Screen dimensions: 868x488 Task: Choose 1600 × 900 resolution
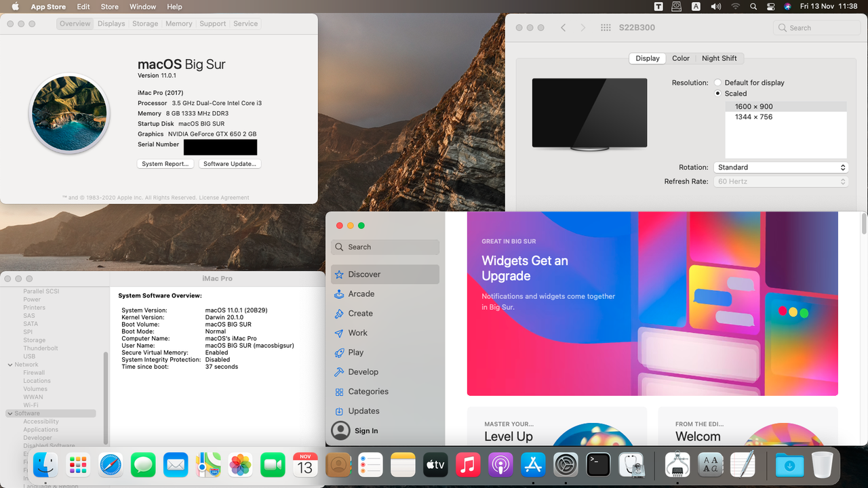click(x=786, y=106)
